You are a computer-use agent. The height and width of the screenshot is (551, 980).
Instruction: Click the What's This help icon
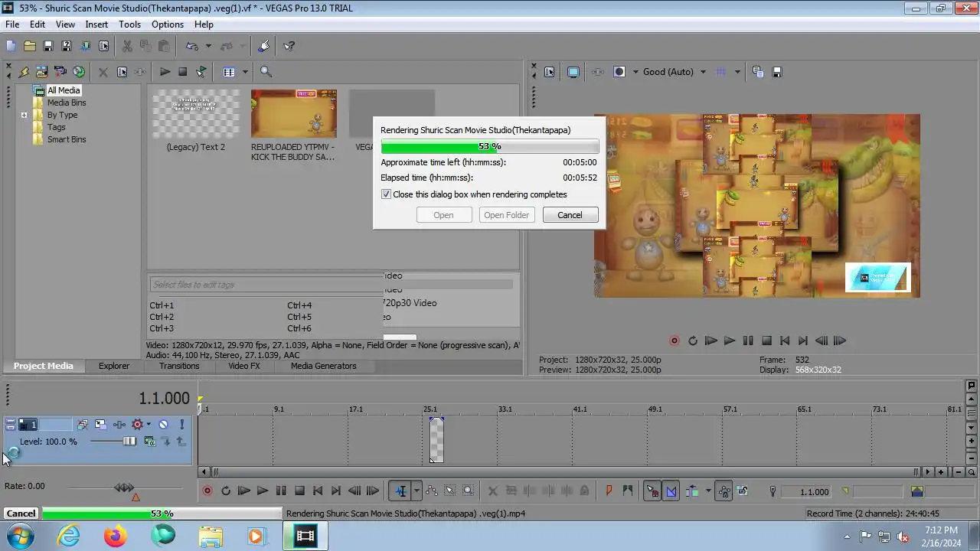click(x=289, y=46)
